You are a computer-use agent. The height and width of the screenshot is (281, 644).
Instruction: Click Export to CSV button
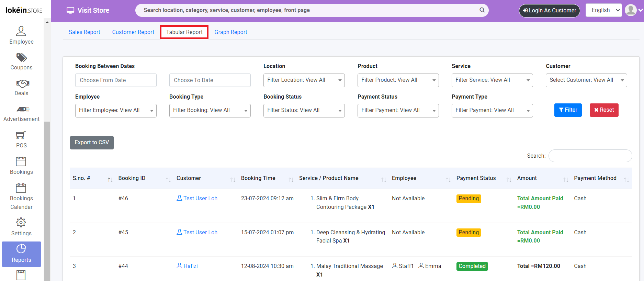(x=92, y=143)
